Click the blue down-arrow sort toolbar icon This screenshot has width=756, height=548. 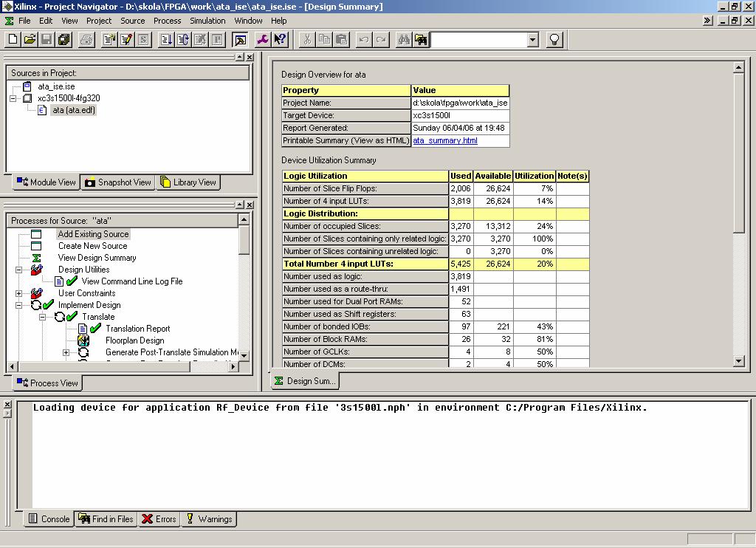166,40
